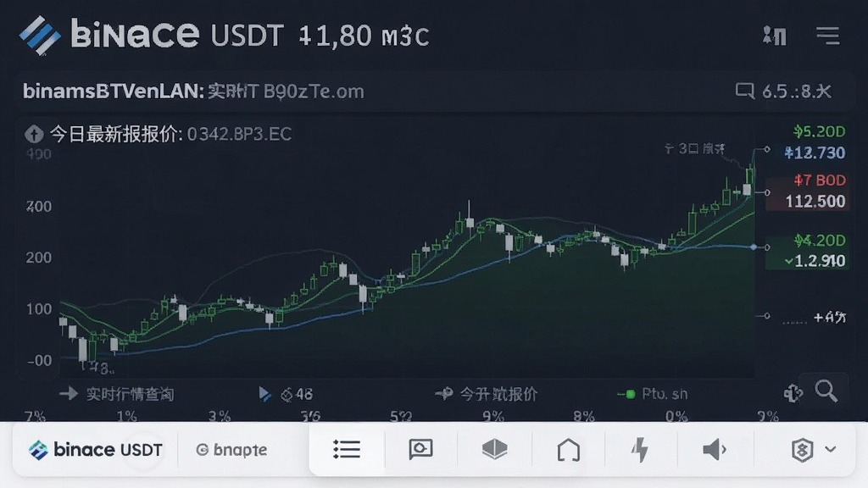Click the $5.20D green price label
Screen dimensions: 868x488
819,131
